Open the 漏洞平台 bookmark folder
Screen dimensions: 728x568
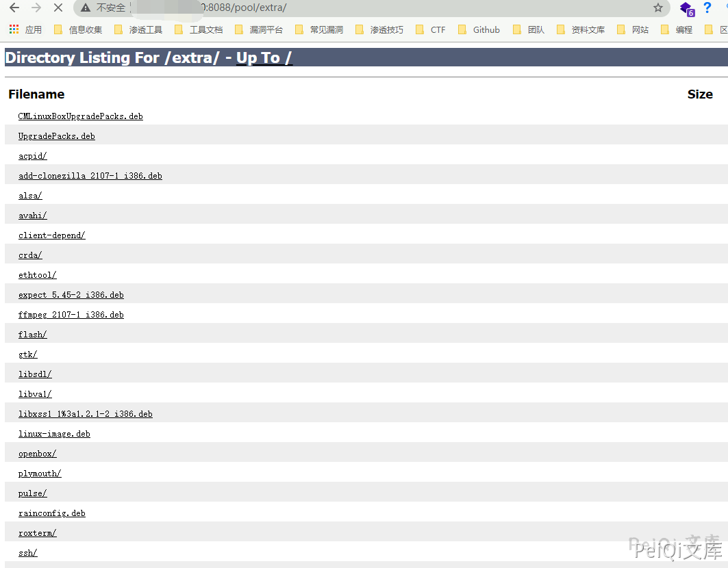259,29
